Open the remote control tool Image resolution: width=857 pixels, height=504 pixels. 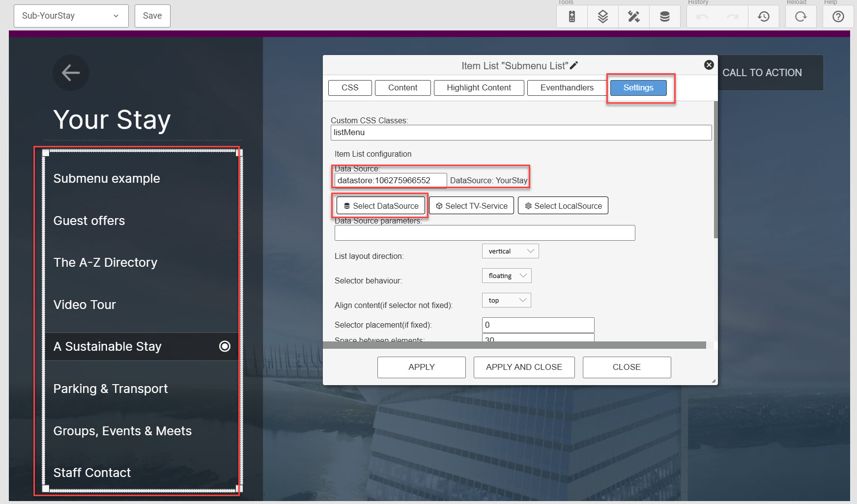click(571, 17)
